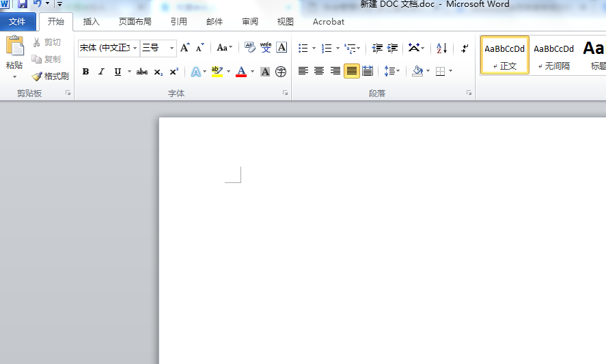Click Copy (复制) in clipboard group

[x=46, y=59]
